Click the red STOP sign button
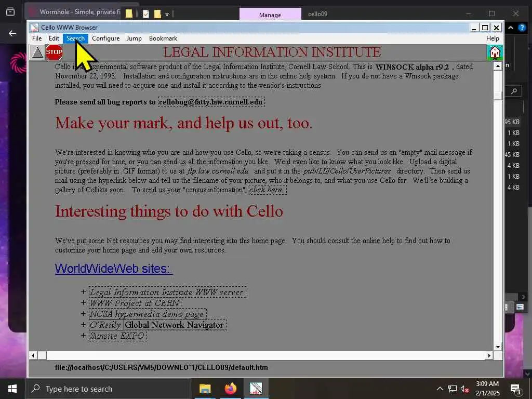This screenshot has width=532, height=399. coord(54,52)
